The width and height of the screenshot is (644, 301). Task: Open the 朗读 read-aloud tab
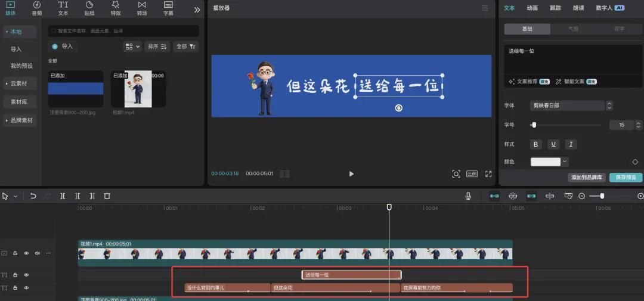578,8
